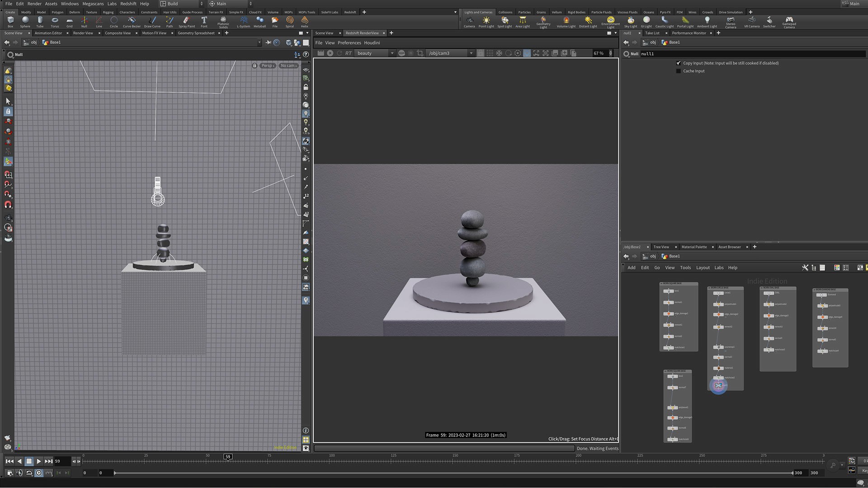Enable Cache Input checkbox
This screenshot has height=488, width=868.
(x=678, y=71)
